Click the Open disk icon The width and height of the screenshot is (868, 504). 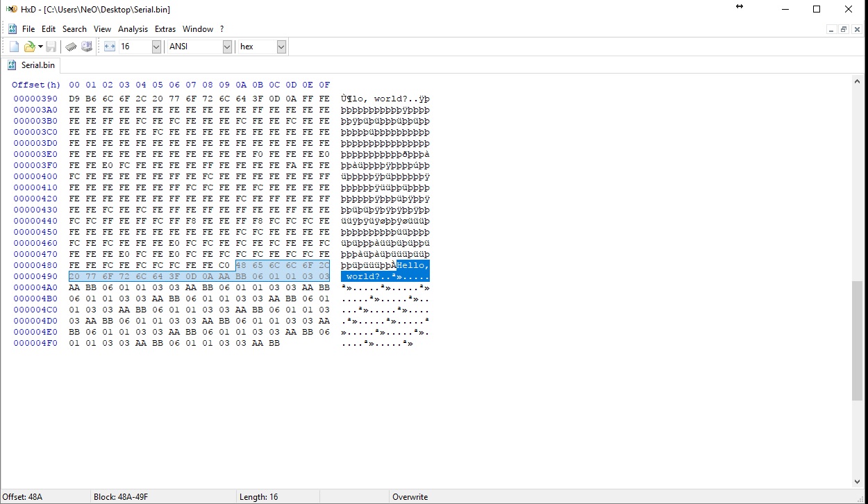(87, 47)
